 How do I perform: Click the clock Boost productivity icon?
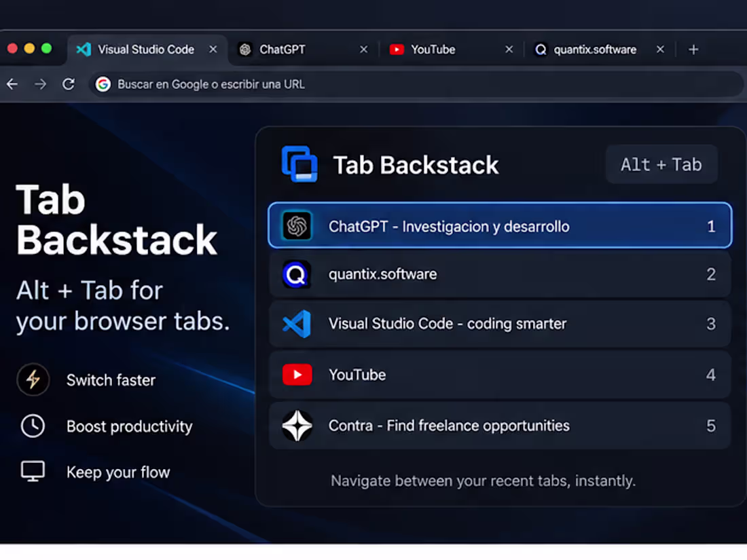coord(33,426)
